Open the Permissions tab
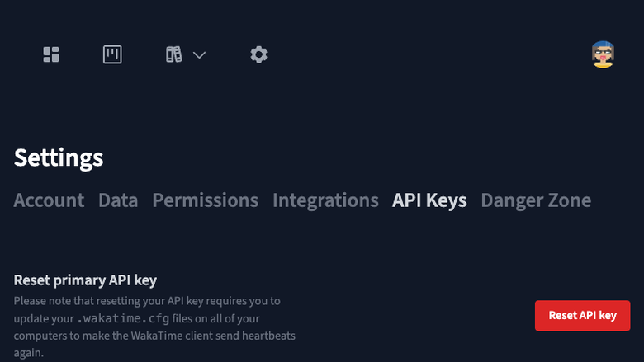Viewport: 644px width, 362px height. click(206, 200)
